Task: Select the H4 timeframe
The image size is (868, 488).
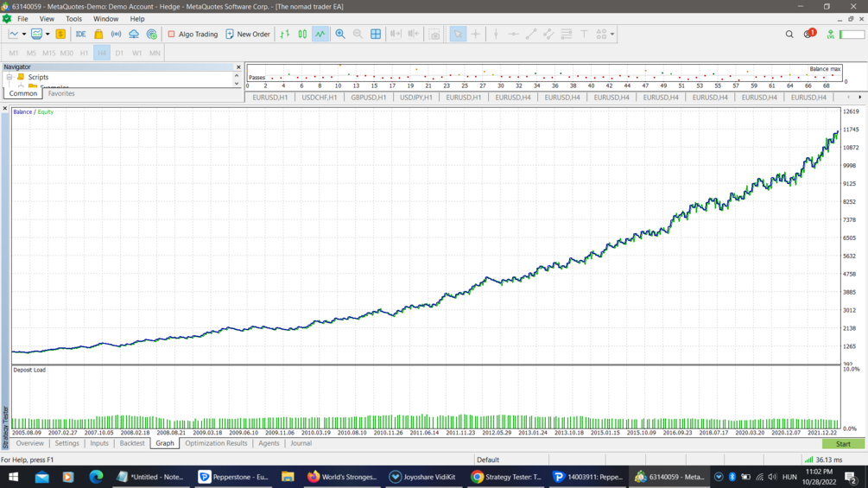Action: 102,53
